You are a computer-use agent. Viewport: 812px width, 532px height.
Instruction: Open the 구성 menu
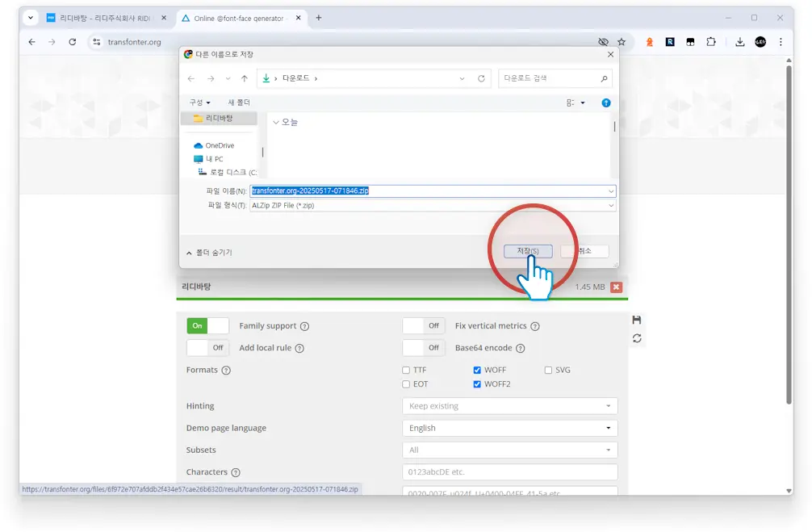tap(199, 103)
